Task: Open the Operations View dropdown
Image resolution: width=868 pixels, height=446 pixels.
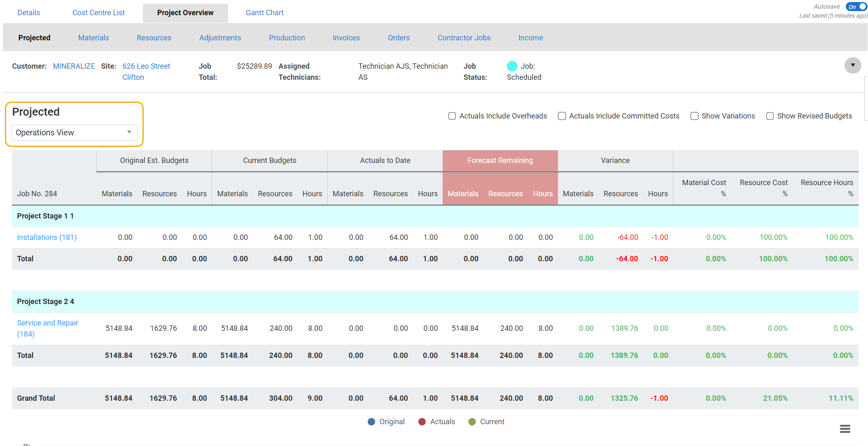Action: 75,132
